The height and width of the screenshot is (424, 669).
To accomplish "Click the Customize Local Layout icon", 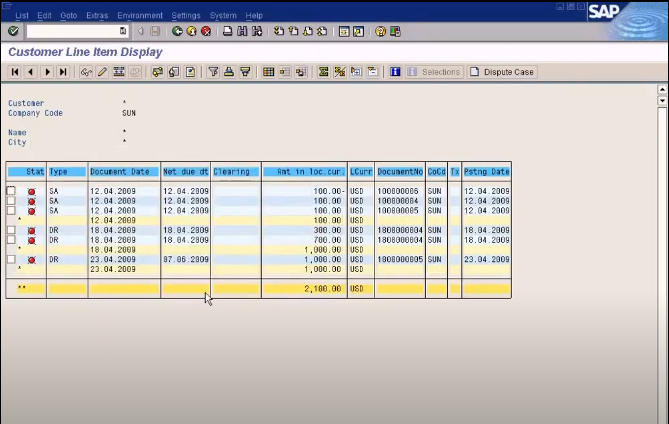I will tap(395, 31).
